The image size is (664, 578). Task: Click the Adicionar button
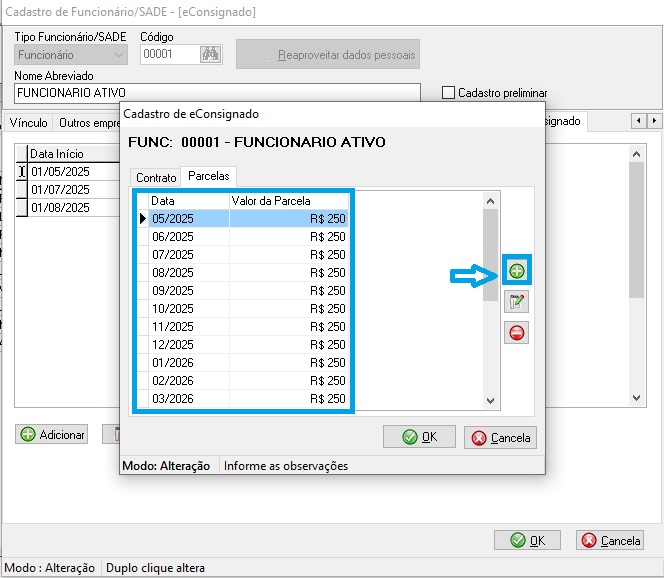[x=52, y=435]
